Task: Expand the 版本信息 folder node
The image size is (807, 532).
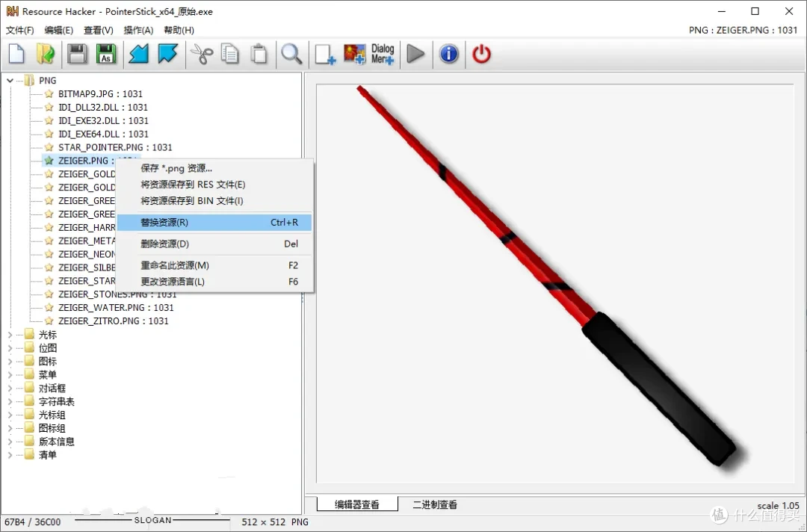Action: click(10, 442)
